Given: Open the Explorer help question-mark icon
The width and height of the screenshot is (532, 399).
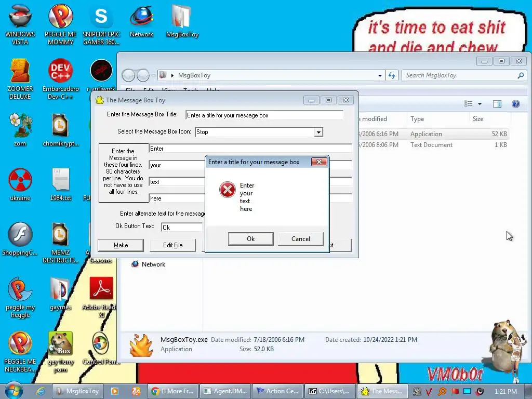Looking at the screenshot, I should pyautogui.click(x=516, y=104).
